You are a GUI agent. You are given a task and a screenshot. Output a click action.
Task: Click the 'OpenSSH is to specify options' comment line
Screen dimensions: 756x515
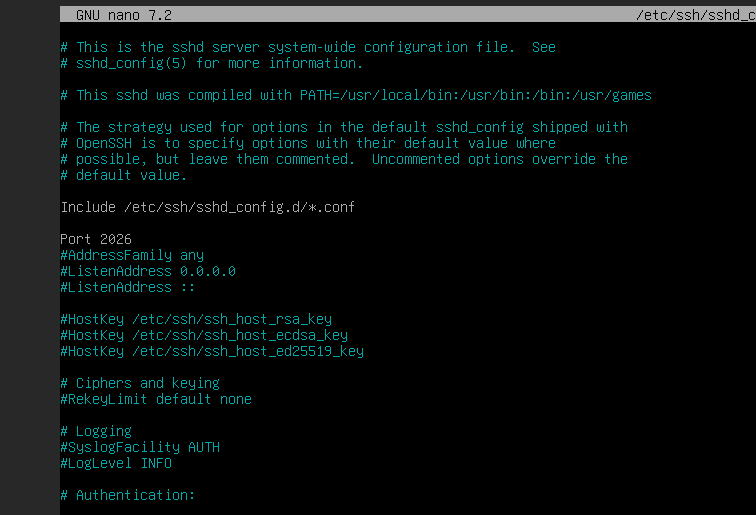308,143
